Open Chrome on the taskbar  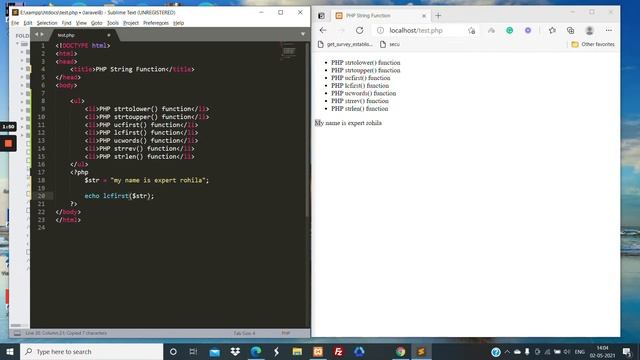[400, 351]
